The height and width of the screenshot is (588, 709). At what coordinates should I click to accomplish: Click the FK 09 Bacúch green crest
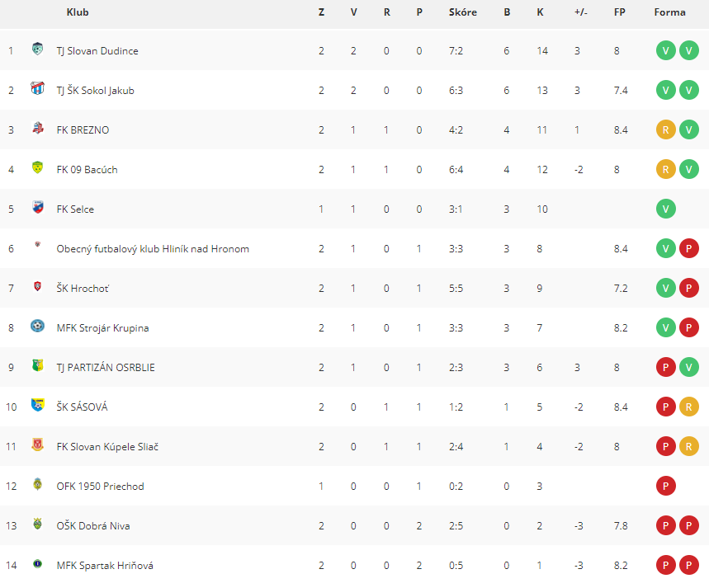(x=37, y=167)
